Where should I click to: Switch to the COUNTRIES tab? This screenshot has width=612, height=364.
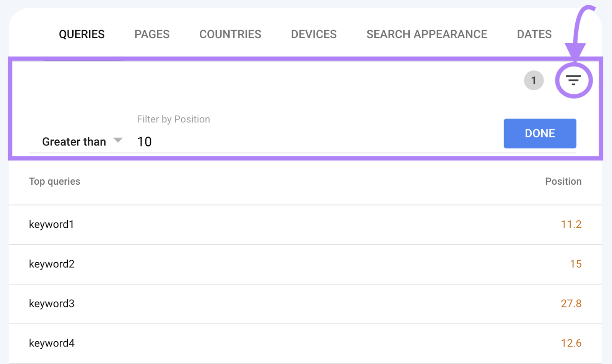230,34
